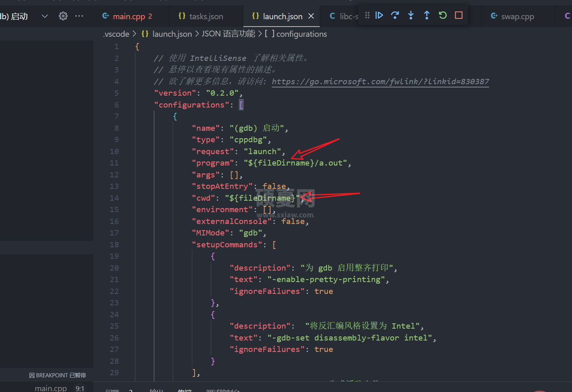Viewport: 572px width, 392px height.
Task: Open the go.microsoft.com fwlink URL
Action: 380,81
